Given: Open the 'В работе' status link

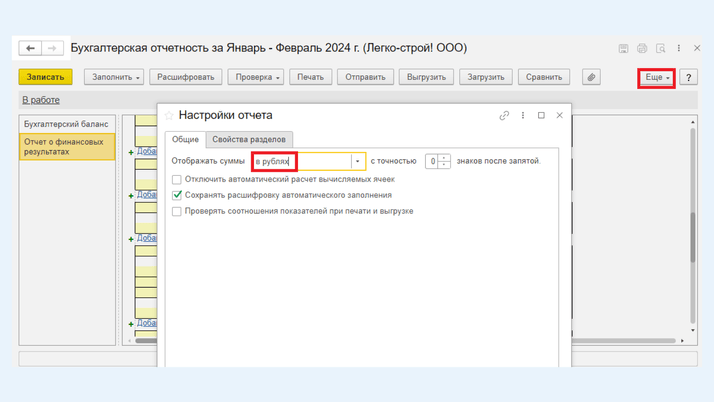Looking at the screenshot, I should point(41,100).
